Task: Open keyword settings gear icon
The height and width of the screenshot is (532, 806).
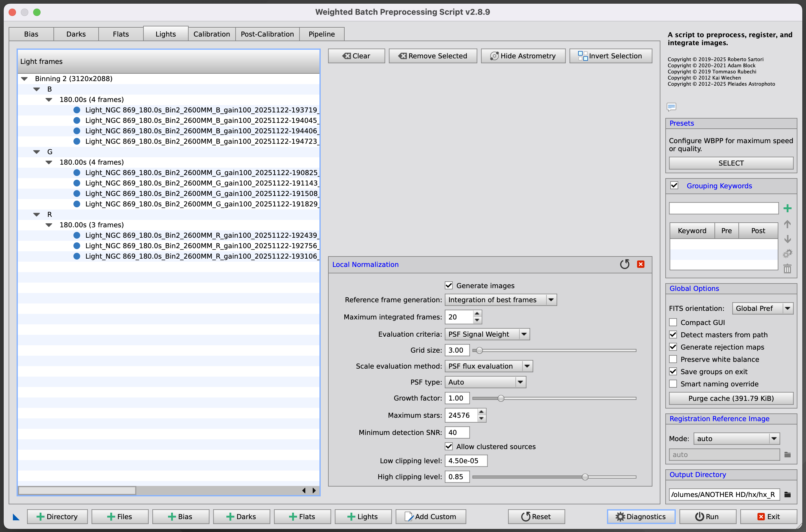Action: point(787,253)
